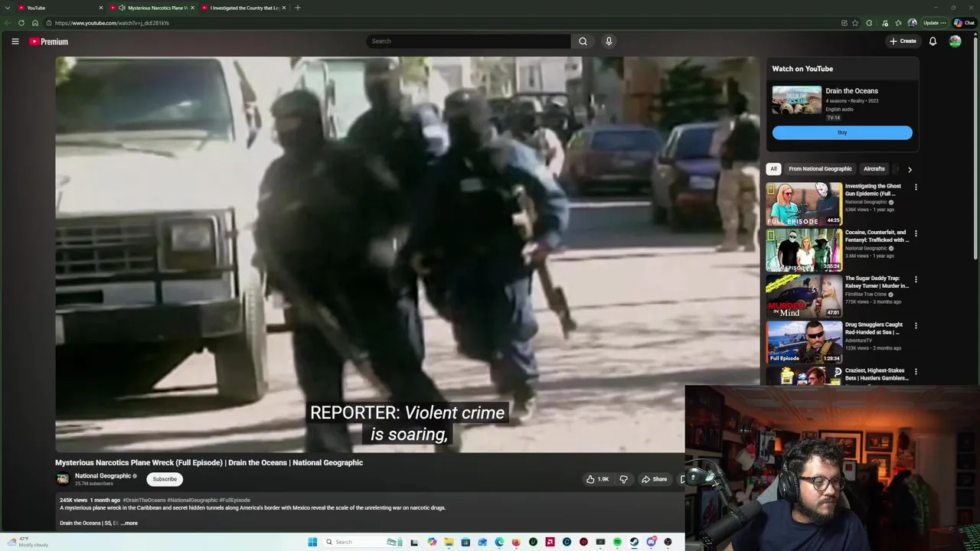Screen dimensions: 980x551
Task: Open Sugar Daddy Trap thumbnail
Action: click(x=804, y=296)
